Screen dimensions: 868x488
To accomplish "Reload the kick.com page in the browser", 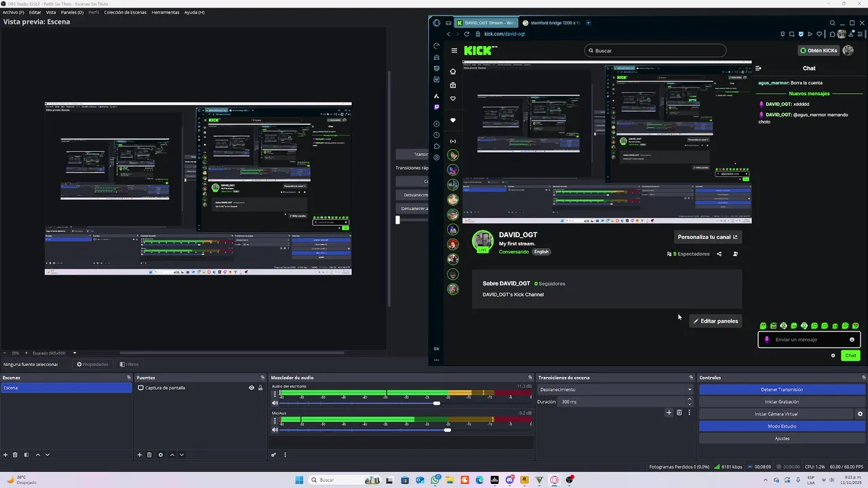I will pos(467,34).
